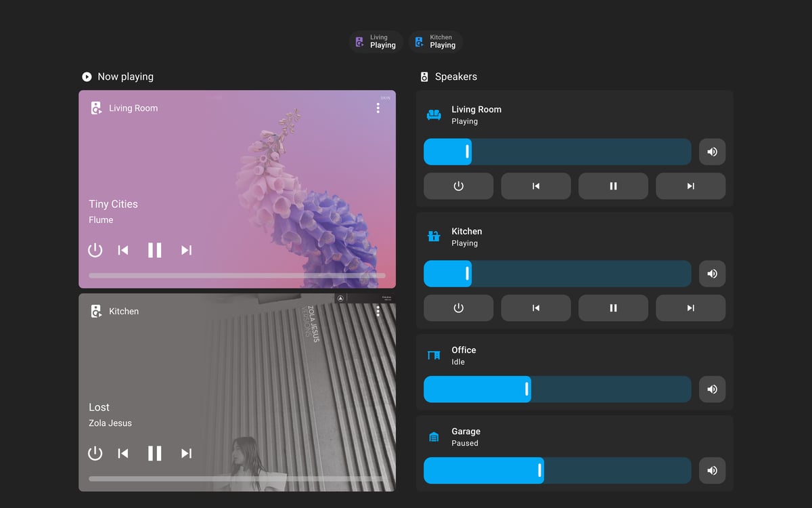This screenshot has height=508, width=812.
Task: Click the Zola Jesus artist name
Action: pyautogui.click(x=110, y=423)
